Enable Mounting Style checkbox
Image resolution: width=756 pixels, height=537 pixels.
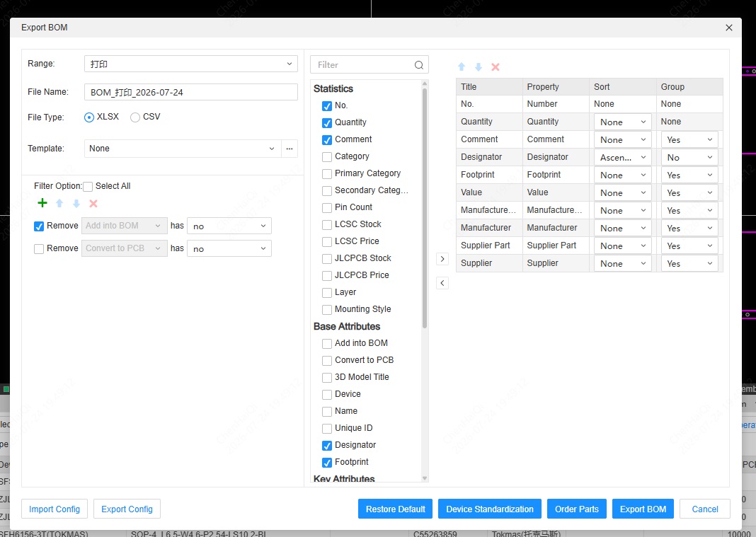pyautogui.click(x=327, y=309)
